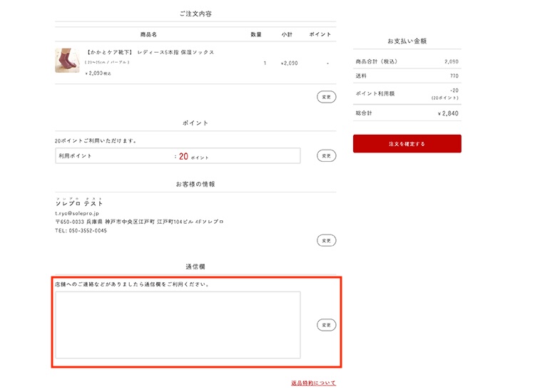Click the TEL phone number line
Screen dimensions: 535x392
(81, 230)
